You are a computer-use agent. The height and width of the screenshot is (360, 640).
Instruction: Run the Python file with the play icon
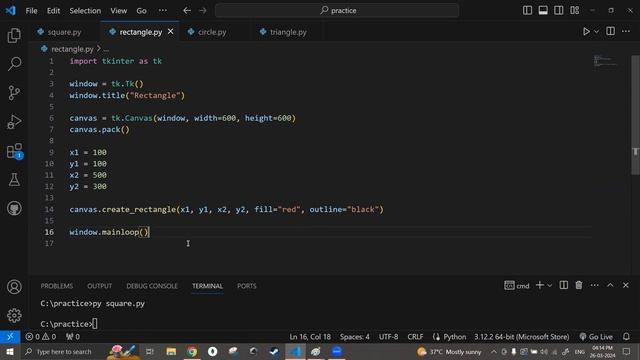(586, 31)
